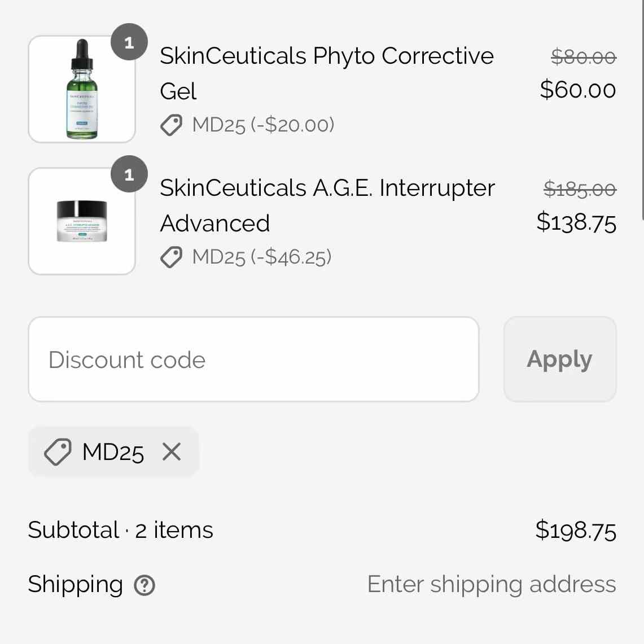Click the $60.00 discounted price

point(578,89)
